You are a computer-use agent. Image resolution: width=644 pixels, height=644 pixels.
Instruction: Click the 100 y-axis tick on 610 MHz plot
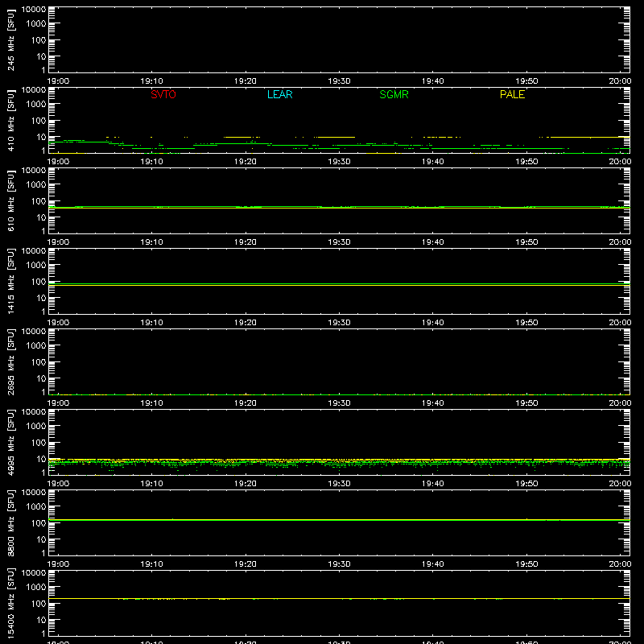coord(39,201)
